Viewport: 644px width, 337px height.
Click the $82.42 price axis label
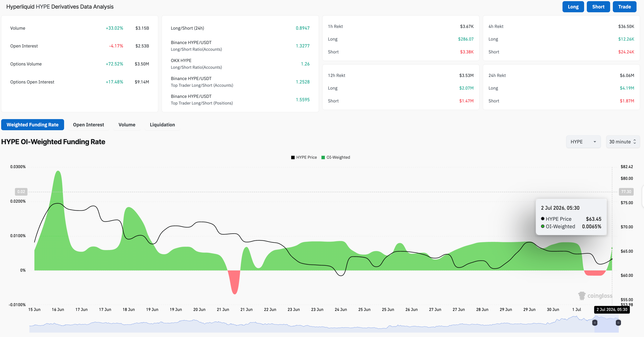click(627, 167)
